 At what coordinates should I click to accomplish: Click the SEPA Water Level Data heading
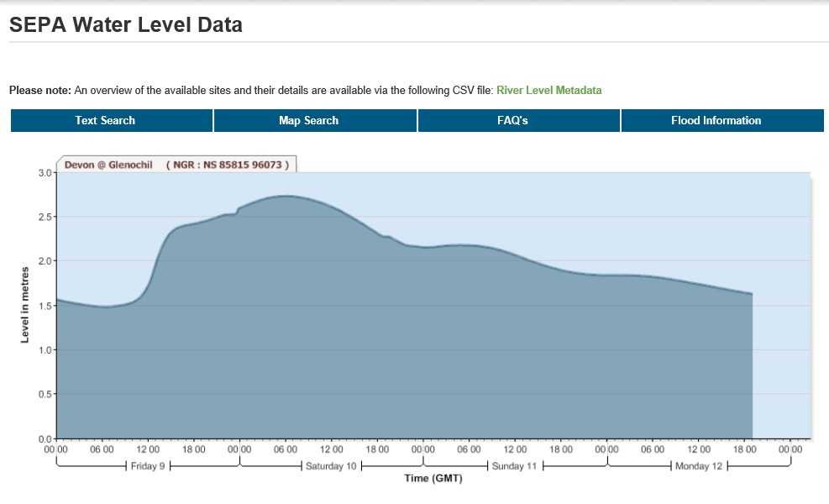pyautogui.click(x=126, y=25)
